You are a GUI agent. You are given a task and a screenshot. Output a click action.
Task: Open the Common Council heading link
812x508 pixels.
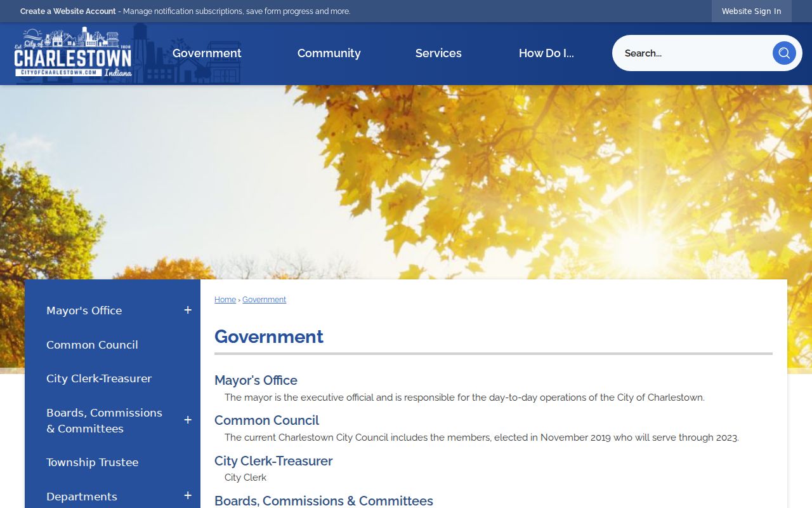[266, 420]
